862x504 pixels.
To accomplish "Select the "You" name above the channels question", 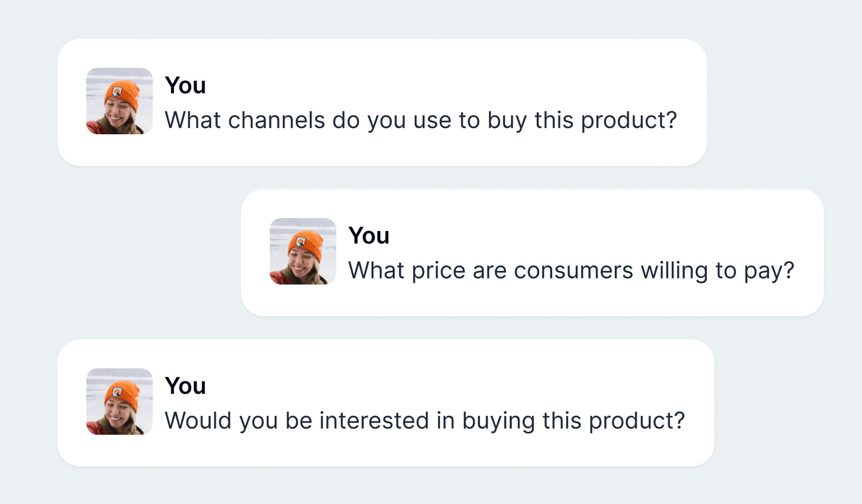I will coord(185,86).
